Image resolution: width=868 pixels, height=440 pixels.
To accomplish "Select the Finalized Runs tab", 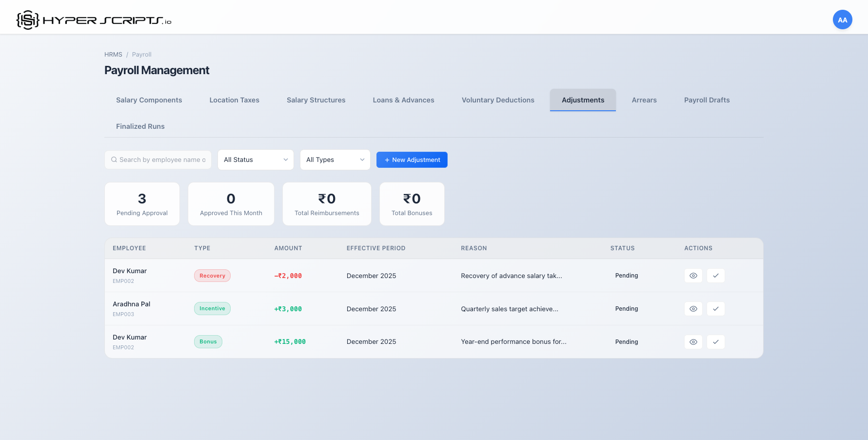I will [140, 126].
